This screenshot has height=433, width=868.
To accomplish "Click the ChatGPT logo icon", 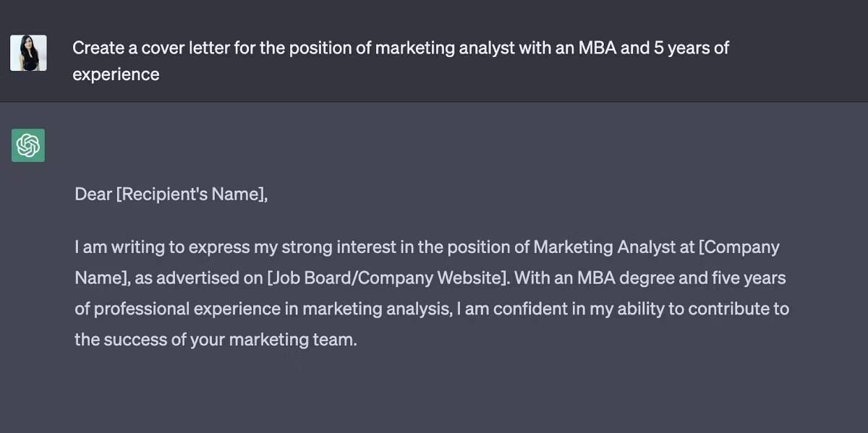I will (x=28, y=145).
